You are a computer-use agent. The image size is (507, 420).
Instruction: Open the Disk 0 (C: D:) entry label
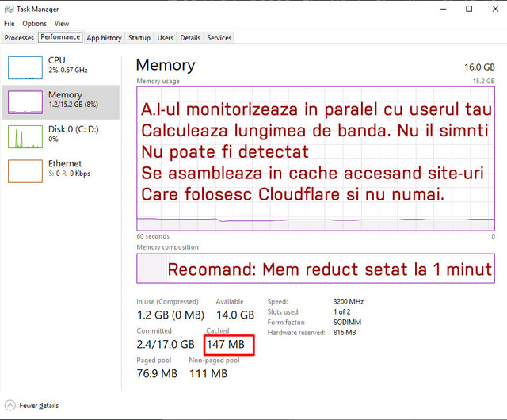coord(74,129)
